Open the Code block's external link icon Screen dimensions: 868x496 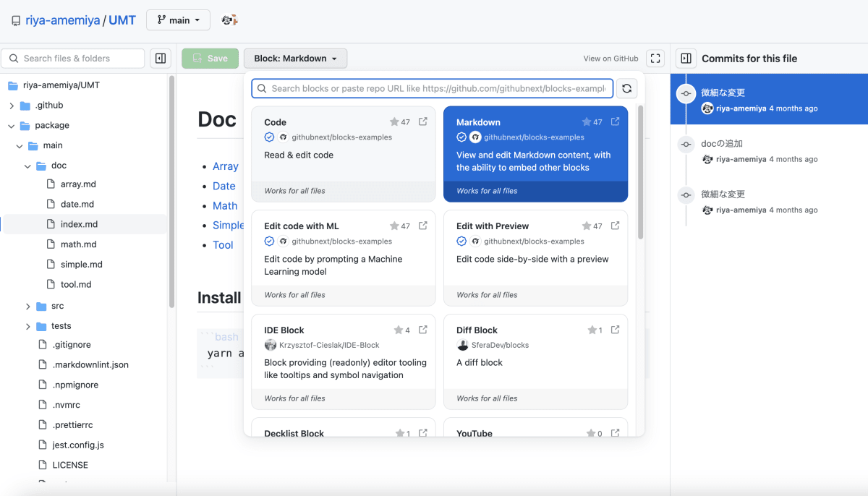point(423,121)
